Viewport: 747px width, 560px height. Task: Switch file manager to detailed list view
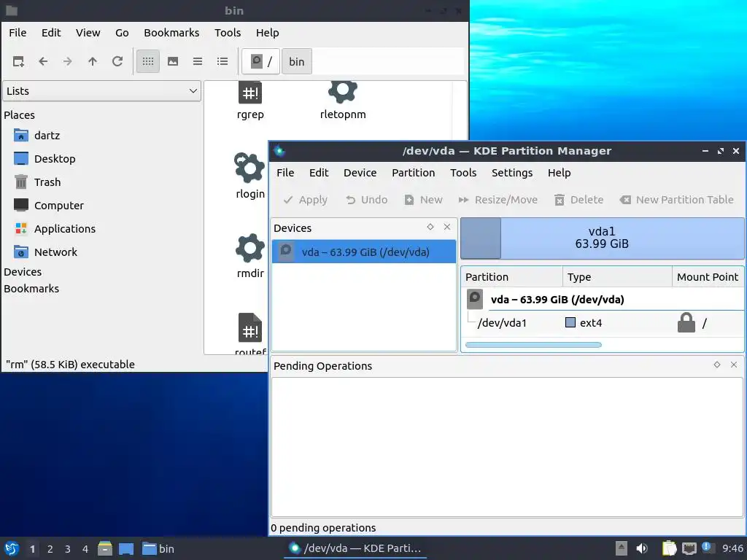tap(222, 61)
